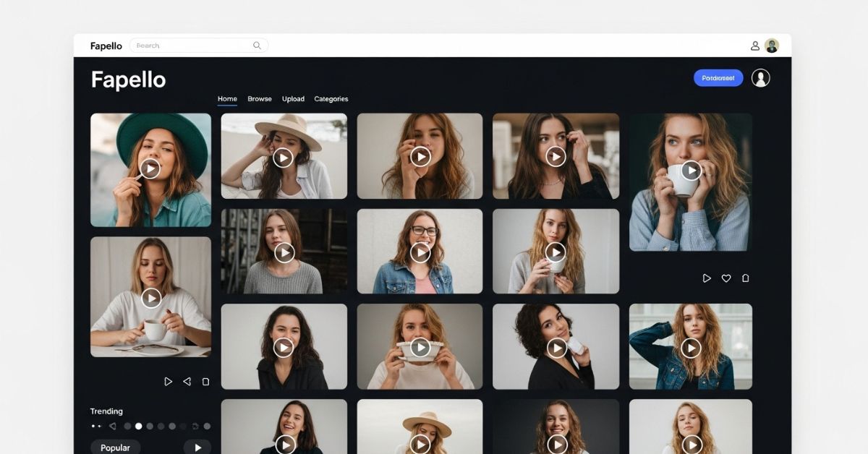Click the bookmark icon above Trending section
The image size is (868, 454).
(x=205, y=381)
